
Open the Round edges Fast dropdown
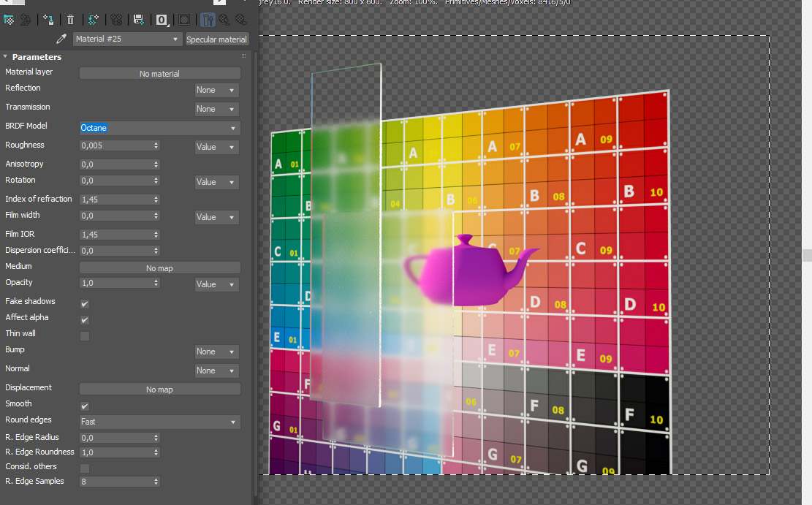(159, 422)
